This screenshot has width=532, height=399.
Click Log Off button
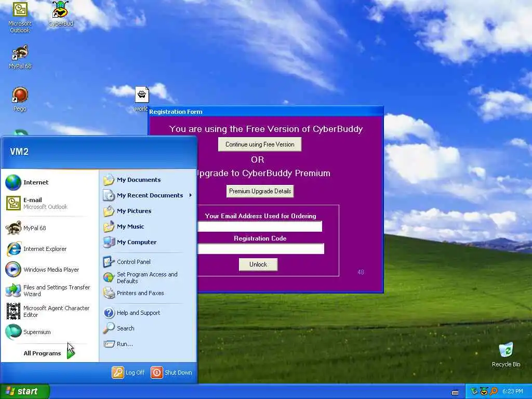[x=128, y=373]
